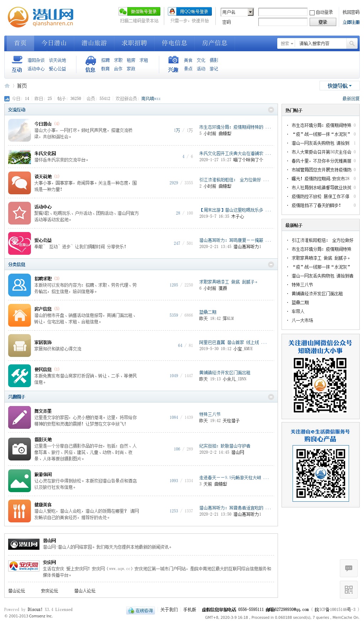Open the 用户名 login type dropdown
364x627 pixels.
tap(250, 12)
